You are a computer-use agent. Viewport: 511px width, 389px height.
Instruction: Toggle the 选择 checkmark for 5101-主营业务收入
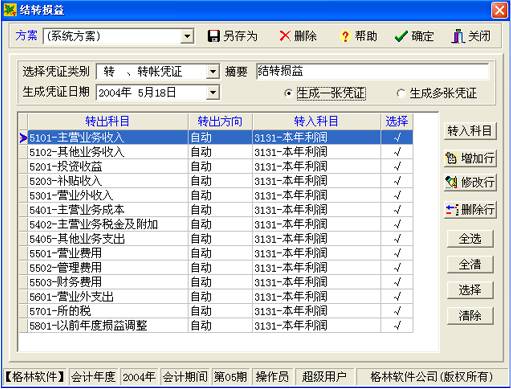point(397,137)
